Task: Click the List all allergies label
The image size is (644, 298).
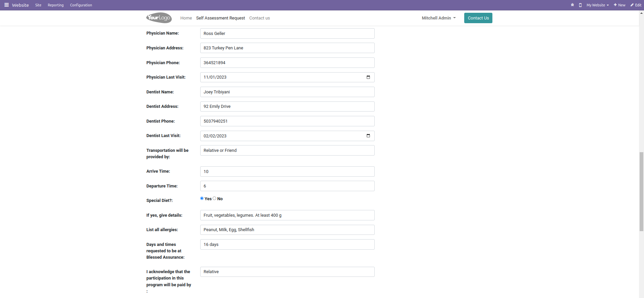Action: [162, 230]
